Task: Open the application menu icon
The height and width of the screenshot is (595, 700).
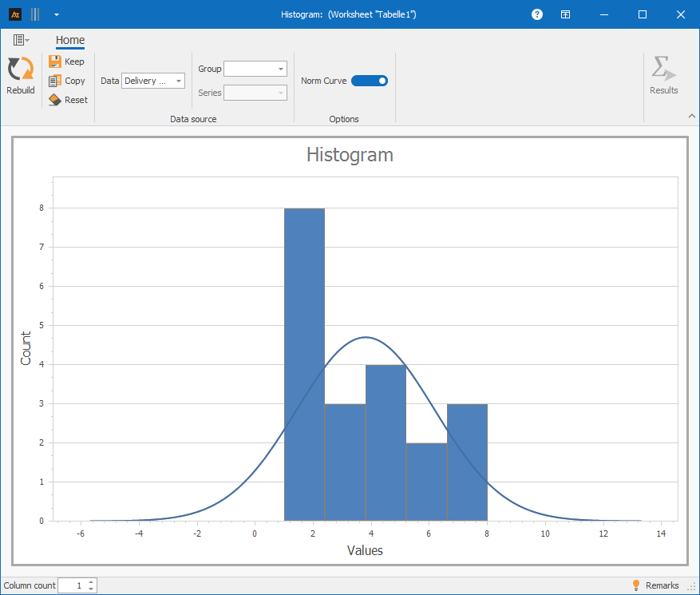Action: click(21, 40)
